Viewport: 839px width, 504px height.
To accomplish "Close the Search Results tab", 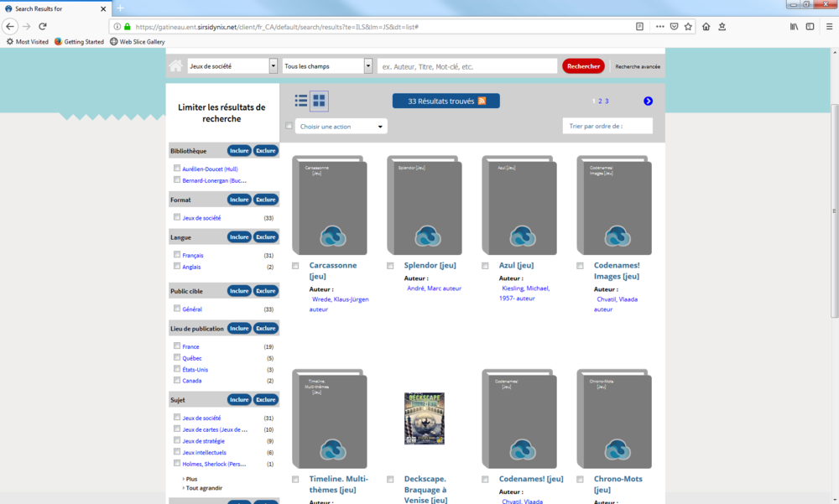I will [x=103, y=8].
